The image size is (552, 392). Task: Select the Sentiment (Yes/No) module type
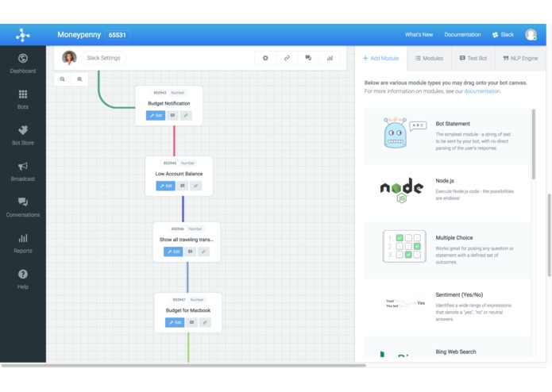(447, 307)
